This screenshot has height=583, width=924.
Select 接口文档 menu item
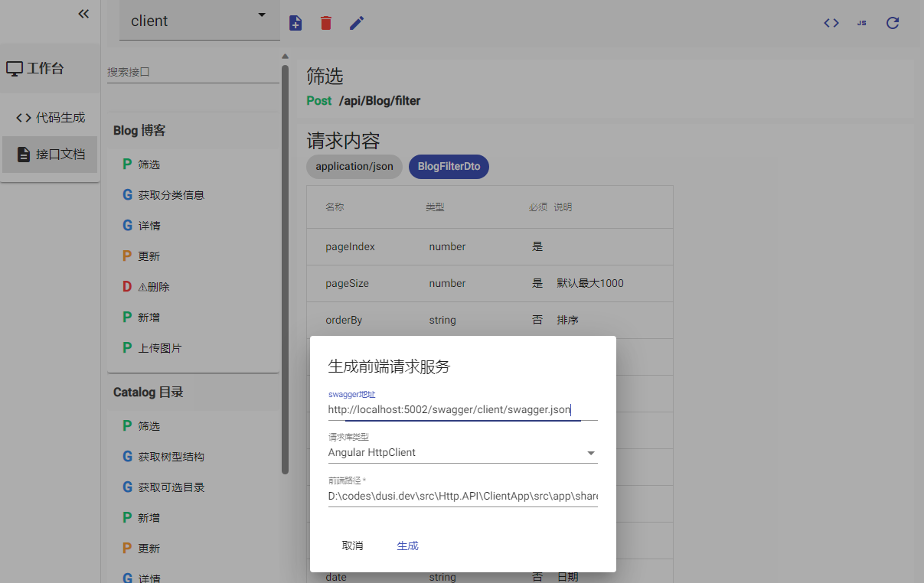click(51, 155)
